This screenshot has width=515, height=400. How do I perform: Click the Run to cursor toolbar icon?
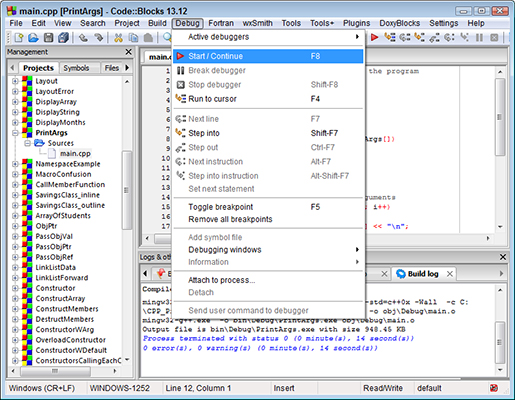(390, 37)
